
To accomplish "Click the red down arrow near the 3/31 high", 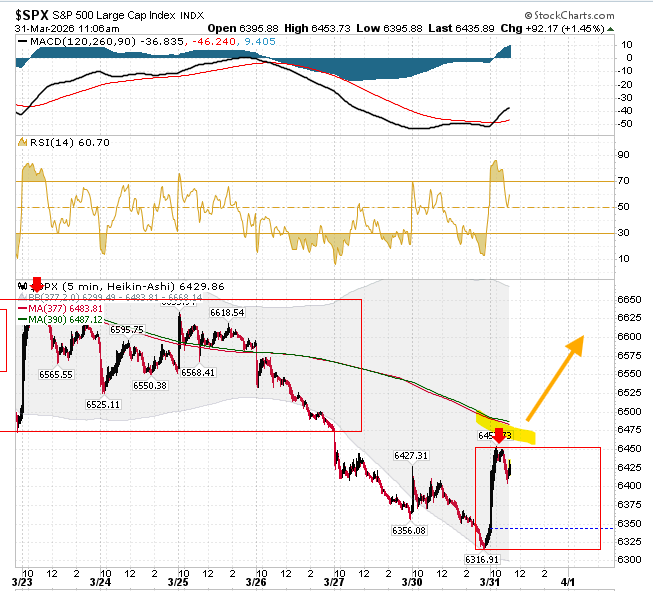I will tap(498, 436).
